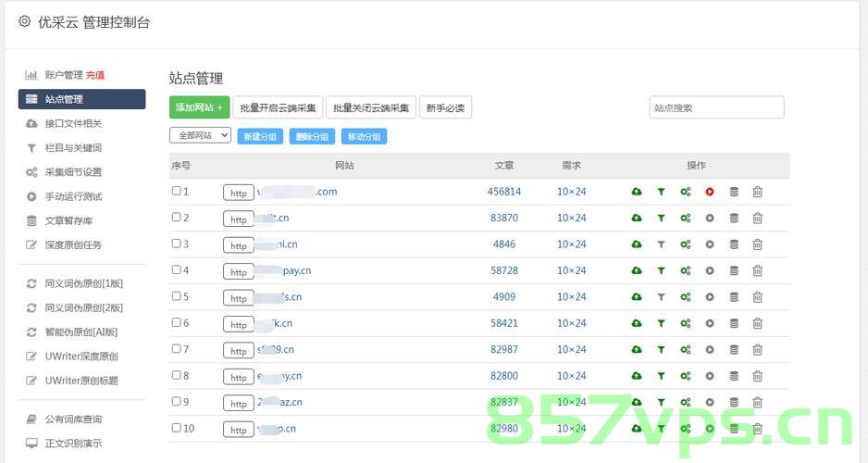Check the checkbox for site 1

(176, 191)
